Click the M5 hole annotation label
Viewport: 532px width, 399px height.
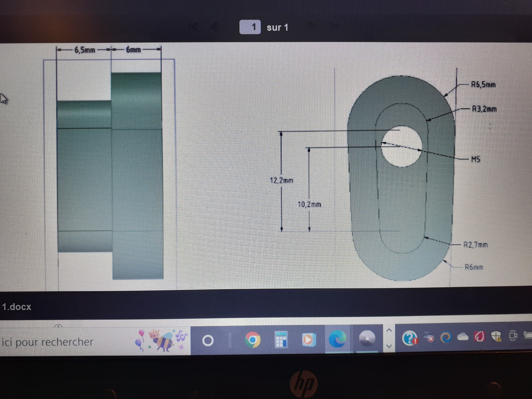(x=475, y=159)
